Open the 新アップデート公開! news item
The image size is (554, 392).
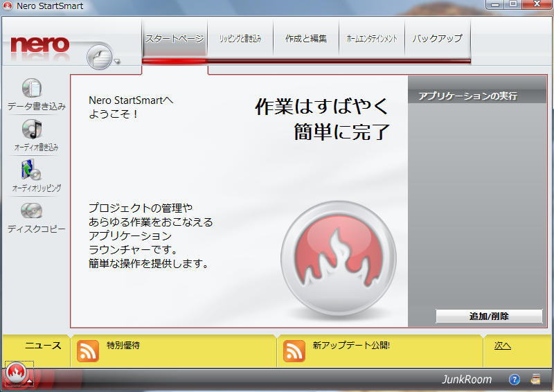351,345
